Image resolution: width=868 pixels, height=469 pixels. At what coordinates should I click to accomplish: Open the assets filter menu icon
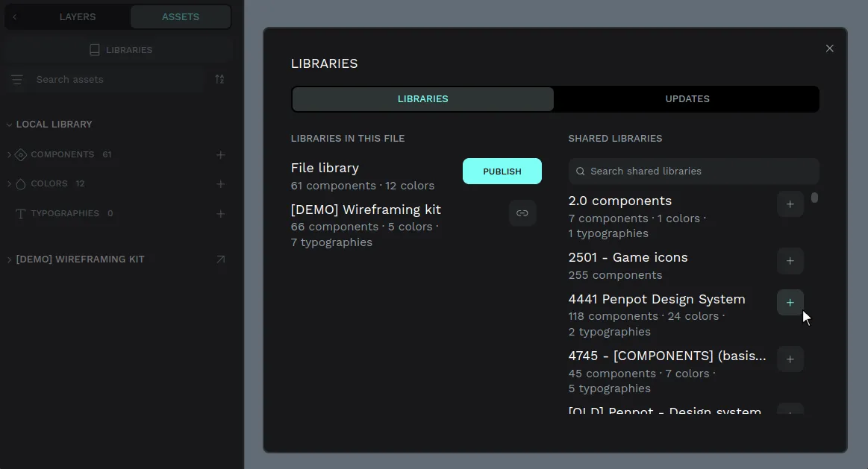[17, 79]
